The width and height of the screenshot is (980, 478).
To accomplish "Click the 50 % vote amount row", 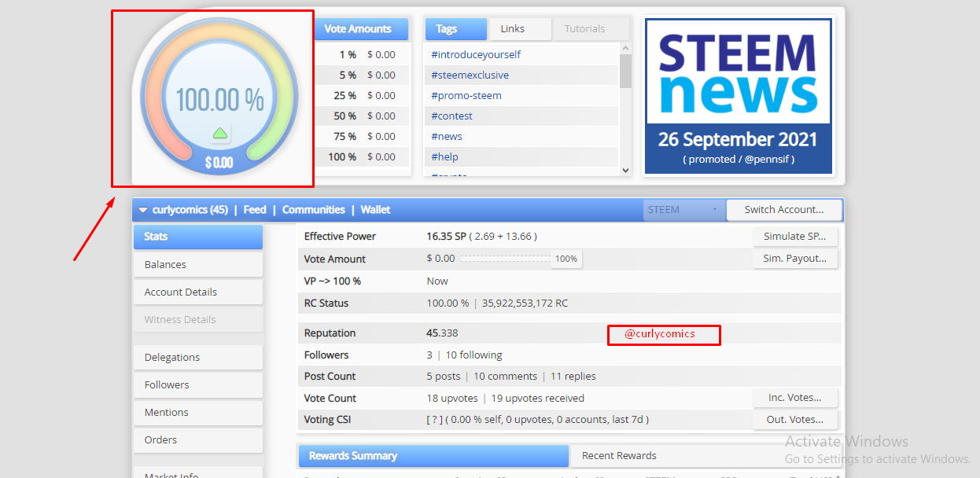I will (362, 116).
